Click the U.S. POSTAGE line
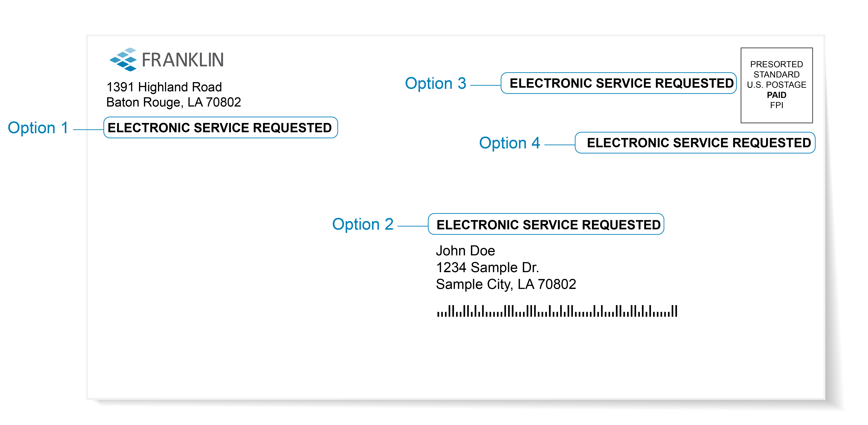Viewport: 868px width, 425px height. pyautogui.click(x=776, y=85)
